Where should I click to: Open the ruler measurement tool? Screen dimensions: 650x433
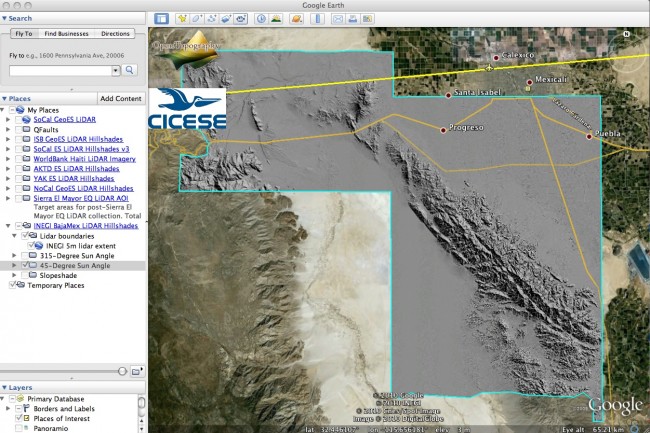click(318, 19)
